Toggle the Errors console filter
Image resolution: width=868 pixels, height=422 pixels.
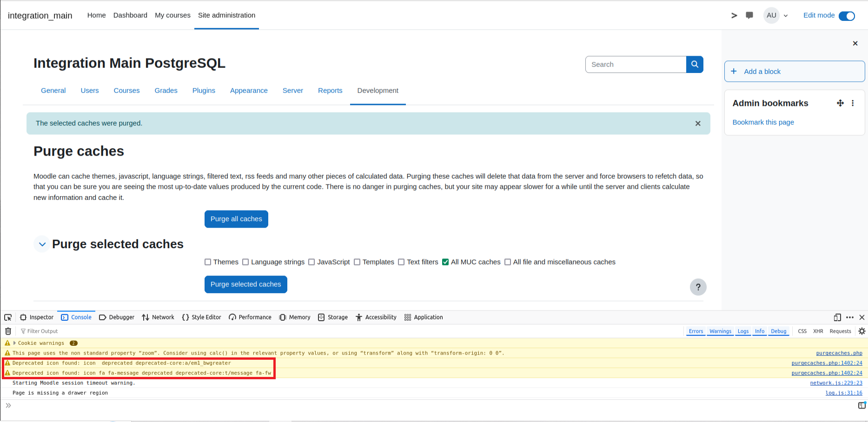click(696, 331)
